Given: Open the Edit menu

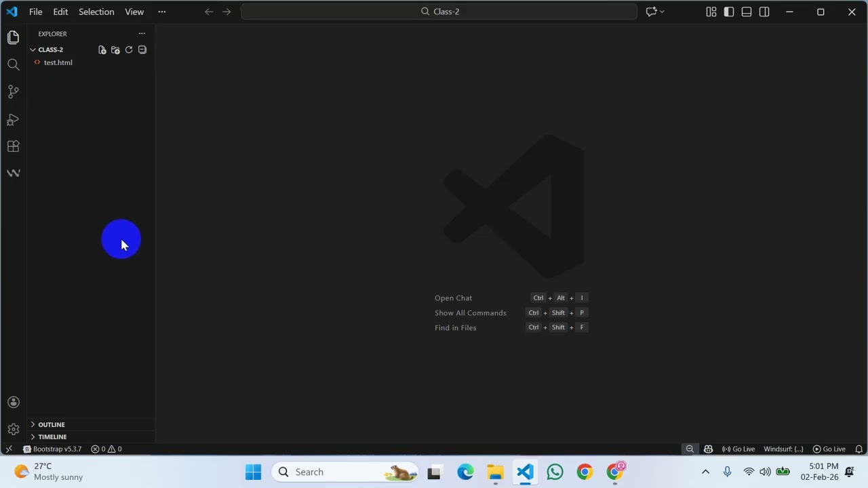Looking at the screenshot, I should tap(60, 12).
